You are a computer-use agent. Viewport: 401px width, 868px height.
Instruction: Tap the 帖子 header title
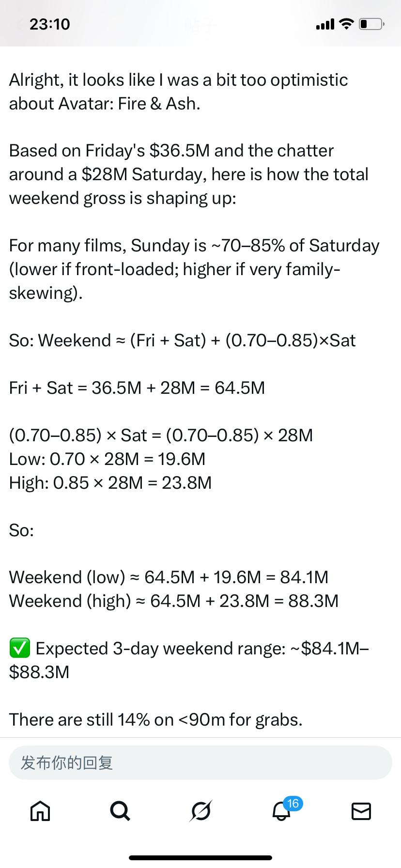[200, 25]
